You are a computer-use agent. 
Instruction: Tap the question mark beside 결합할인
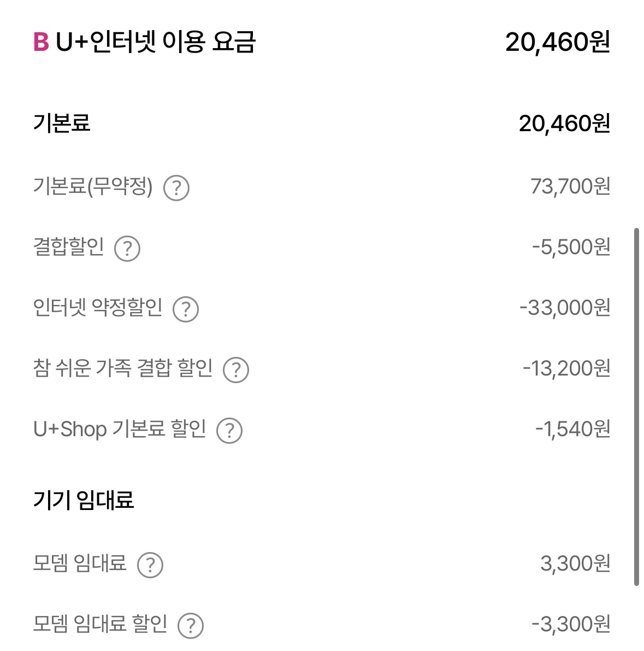point(127,249)
